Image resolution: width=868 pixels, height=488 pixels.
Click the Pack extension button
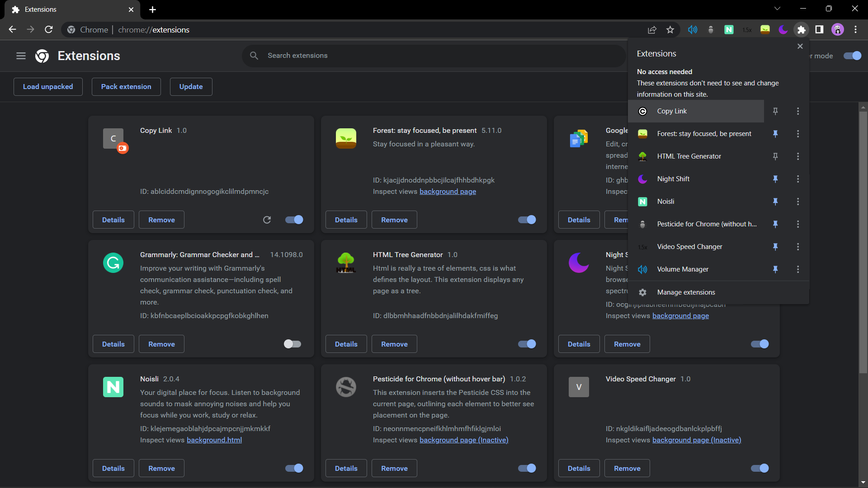click(126, 87)
